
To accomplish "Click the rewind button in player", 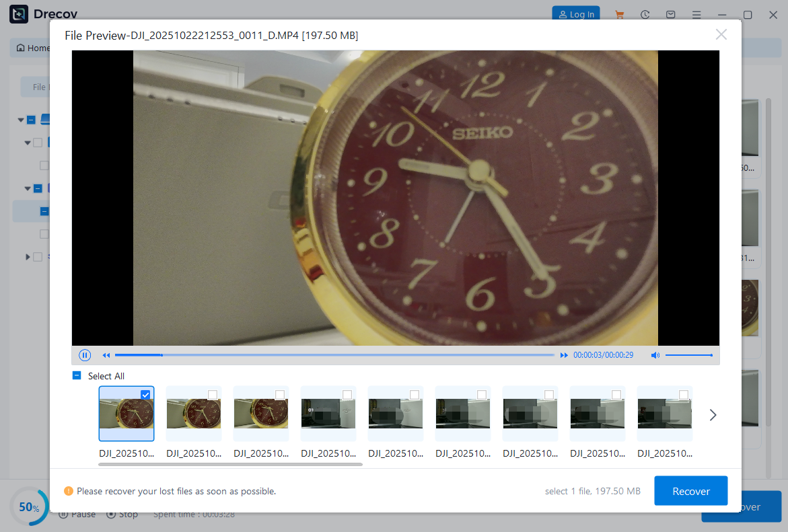I will [106, 355].
